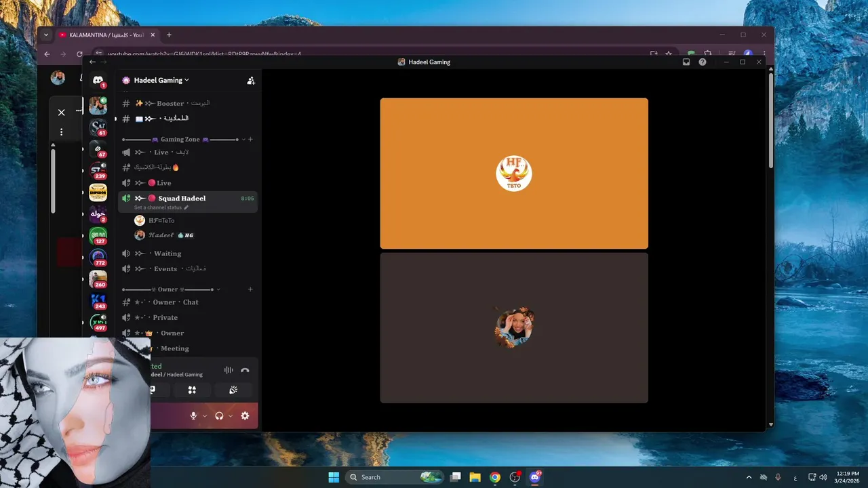The width and height of the screenshot is (868, 488).
Task: Join the red-dot Live voice channel
Action: [188, 183]
